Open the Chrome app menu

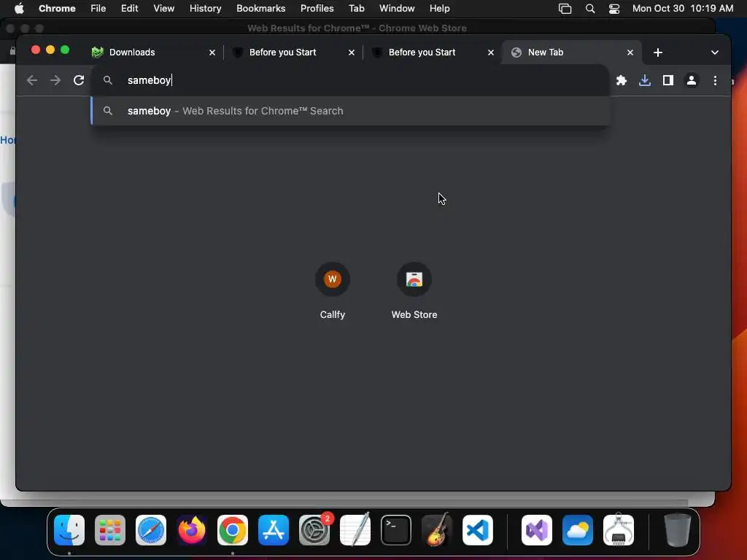click(x=57, y=9)
